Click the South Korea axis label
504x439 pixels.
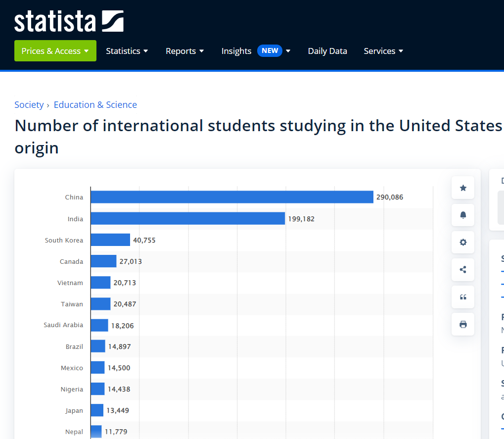pyautogui.click(x=64, y=240)
